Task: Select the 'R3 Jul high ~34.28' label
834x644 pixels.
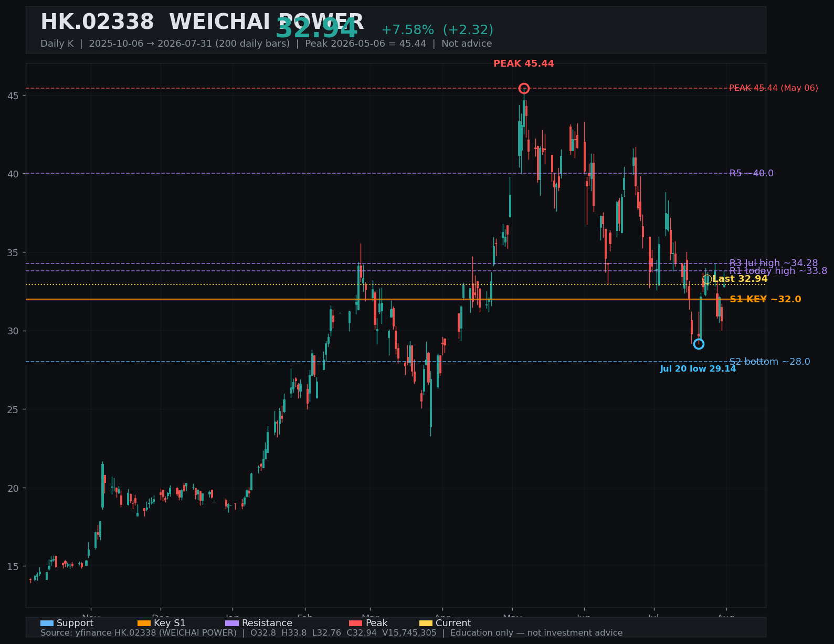Action: pyautogui.click(x=774, y=263)
